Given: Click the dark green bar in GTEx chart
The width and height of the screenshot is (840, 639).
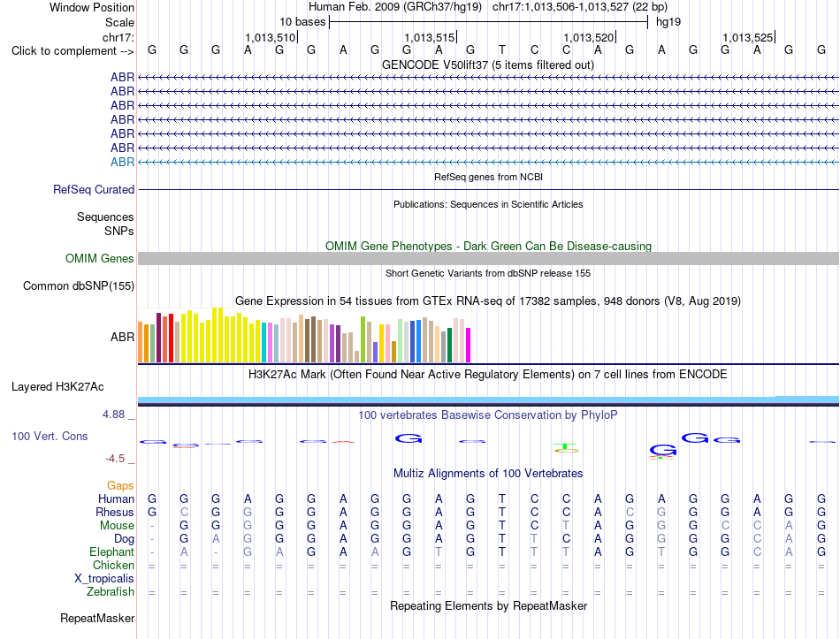Looking at the screenshot, I should click(449, 345).
